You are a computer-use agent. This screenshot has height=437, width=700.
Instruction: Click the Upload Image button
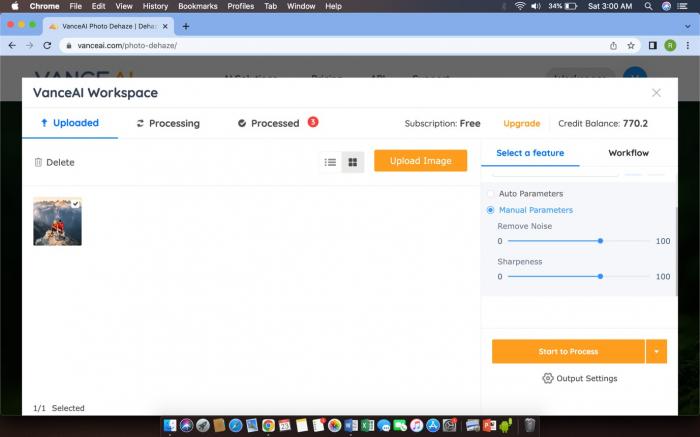[x=421, y=161]
